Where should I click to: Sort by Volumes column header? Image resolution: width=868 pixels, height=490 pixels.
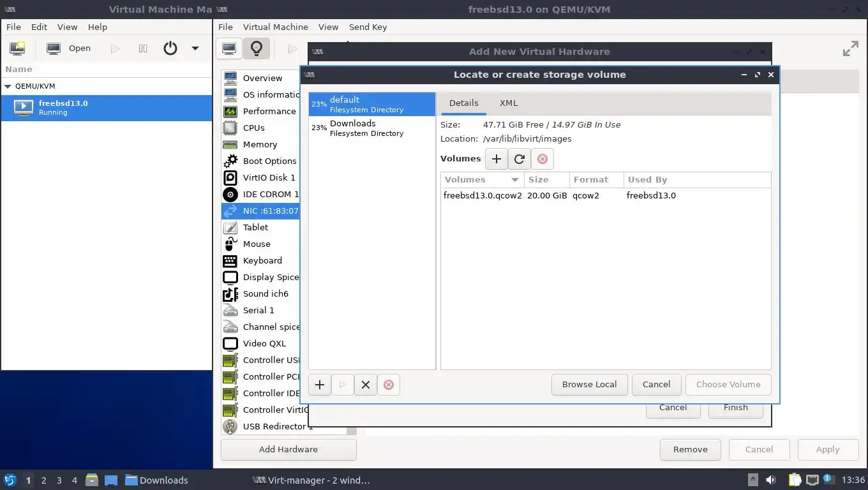(x=482, y=180)
